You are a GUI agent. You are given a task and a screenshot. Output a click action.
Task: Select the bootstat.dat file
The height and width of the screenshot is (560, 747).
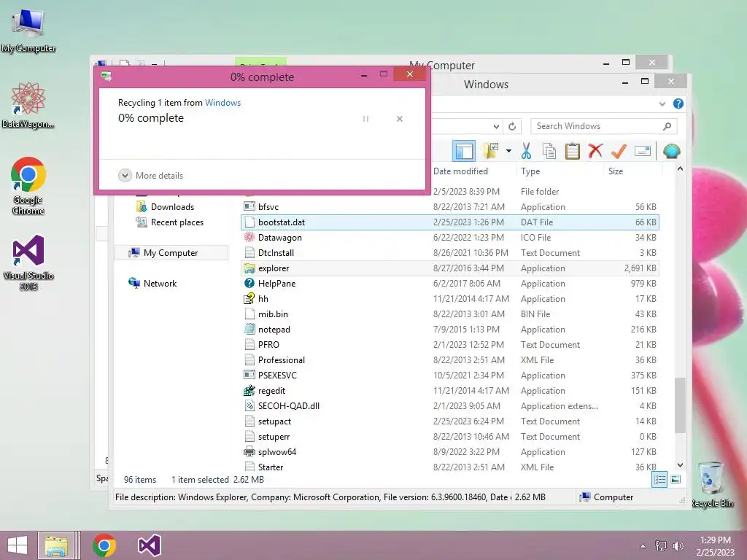pyautogui.click(x=450, y=222)
